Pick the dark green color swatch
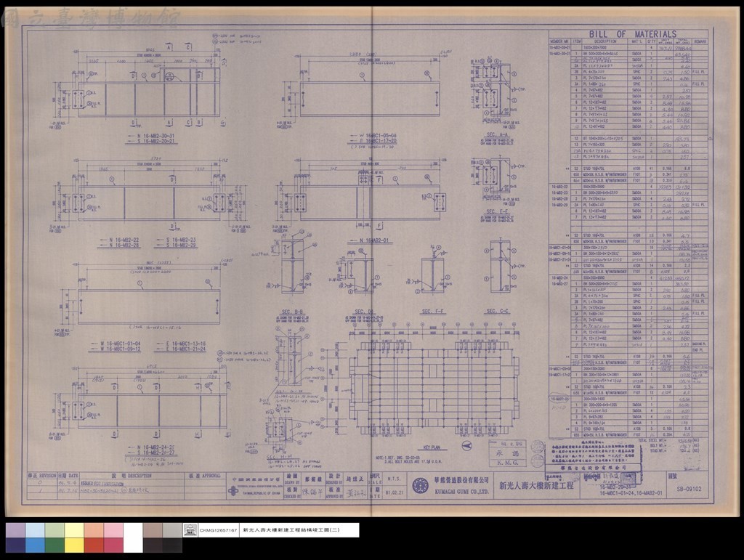Image resolution: width=744 pixels, height=560 pixels. point(54,545)
